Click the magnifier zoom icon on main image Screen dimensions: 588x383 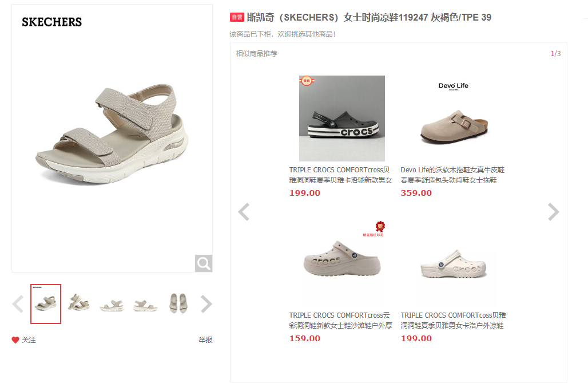coord(204,263)
